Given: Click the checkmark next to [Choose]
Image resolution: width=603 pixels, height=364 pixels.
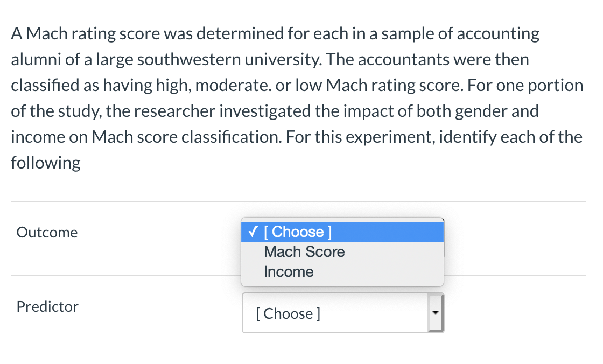Looking at the screenshot, I should click(253, 232).
